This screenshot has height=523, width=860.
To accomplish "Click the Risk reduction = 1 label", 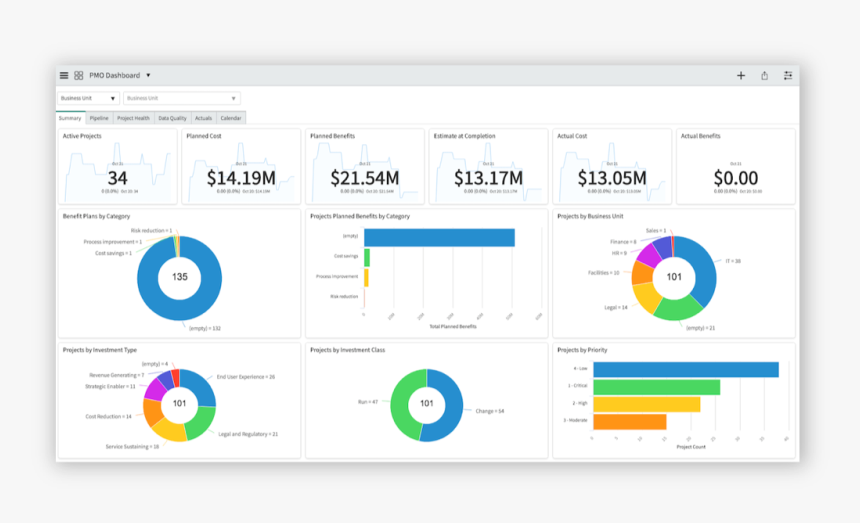I will point(151,231).
